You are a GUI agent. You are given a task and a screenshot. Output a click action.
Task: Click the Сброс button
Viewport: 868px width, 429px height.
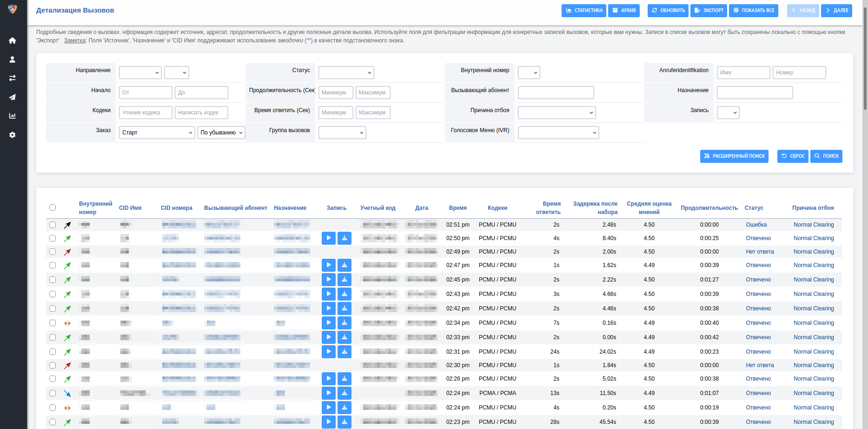point(793,156)
